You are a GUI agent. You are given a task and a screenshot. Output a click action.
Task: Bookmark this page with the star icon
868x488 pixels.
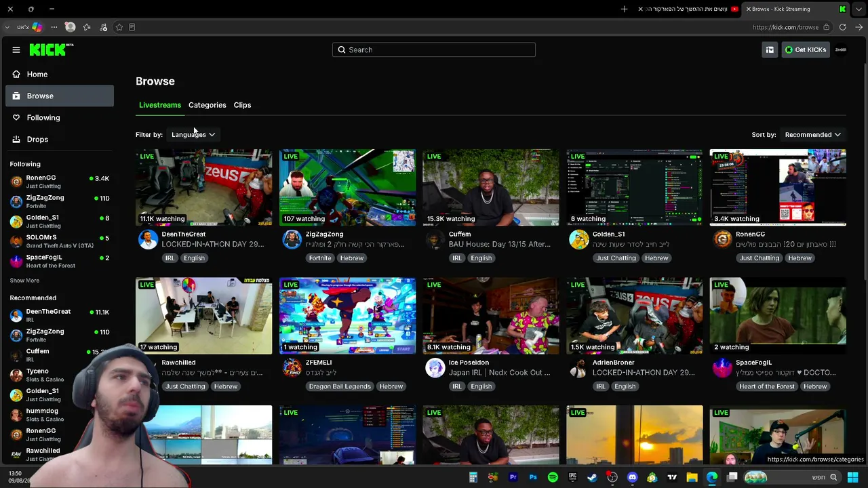coord(119,27)
